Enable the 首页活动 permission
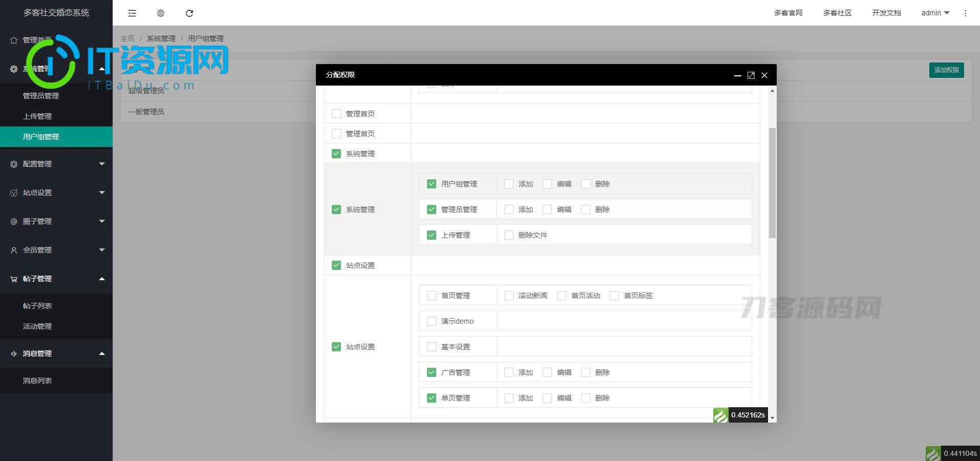980x461 pixels. click(x=562, y=296)
